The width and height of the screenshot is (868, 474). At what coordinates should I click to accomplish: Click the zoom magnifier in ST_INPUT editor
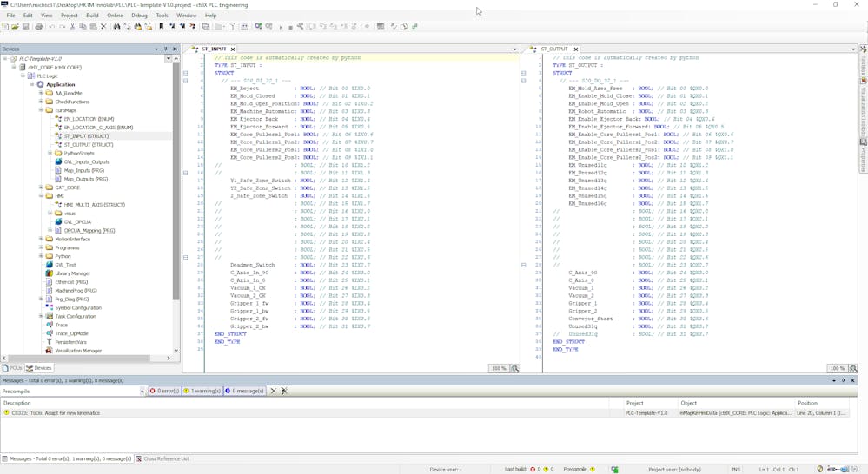(x=514, y=368)
